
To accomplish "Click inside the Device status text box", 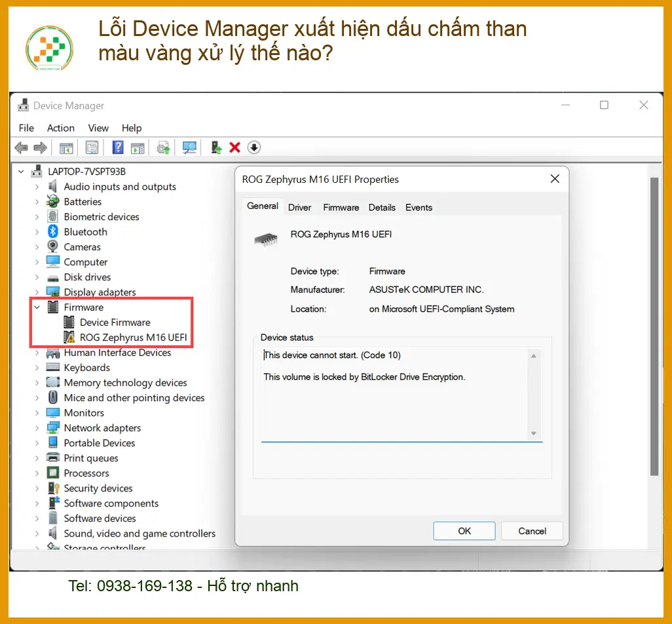I will 401,394.
